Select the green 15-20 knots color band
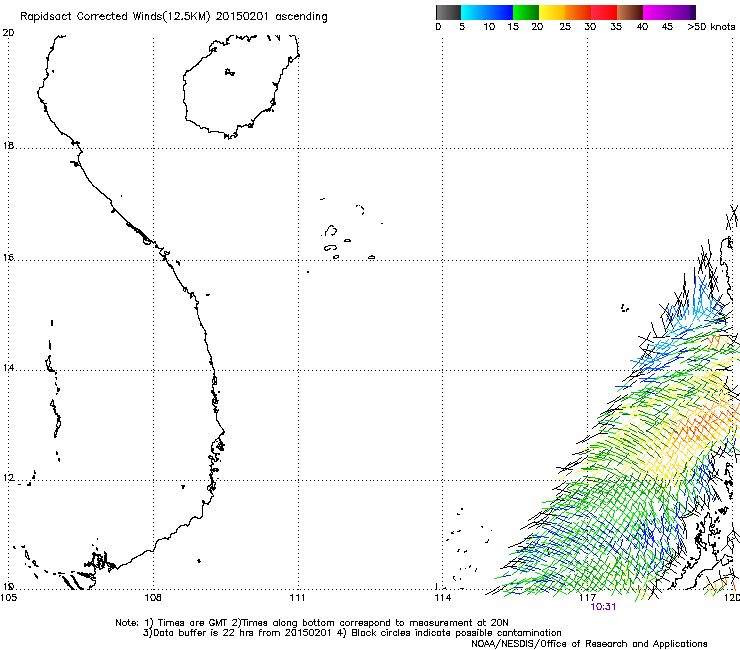 [526, 12]
